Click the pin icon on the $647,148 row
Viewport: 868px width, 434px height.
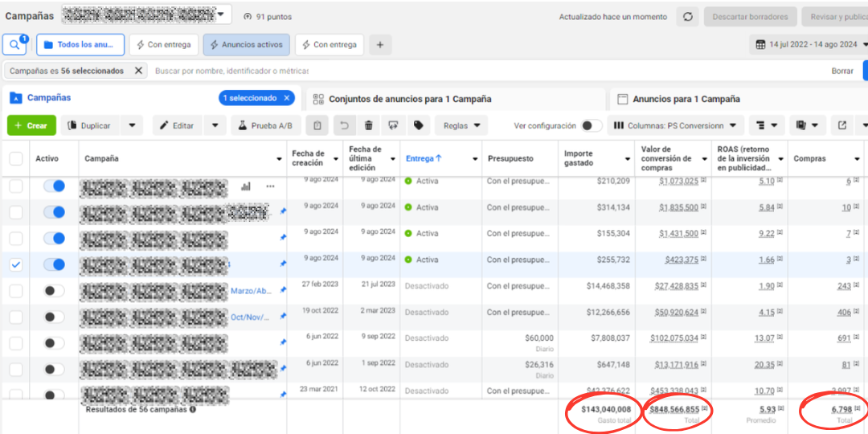coord(284,369)
